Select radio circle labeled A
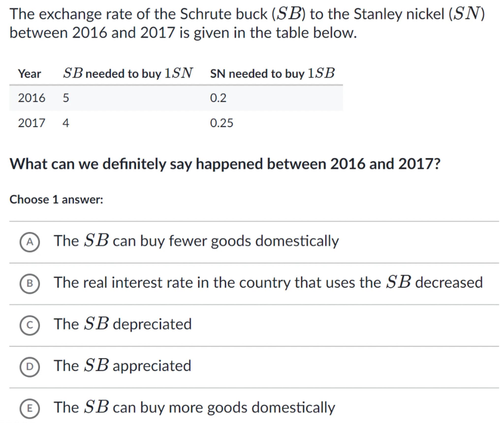This screenshot has height=423, width=504. pyautogui.click(x=30, y=242)
